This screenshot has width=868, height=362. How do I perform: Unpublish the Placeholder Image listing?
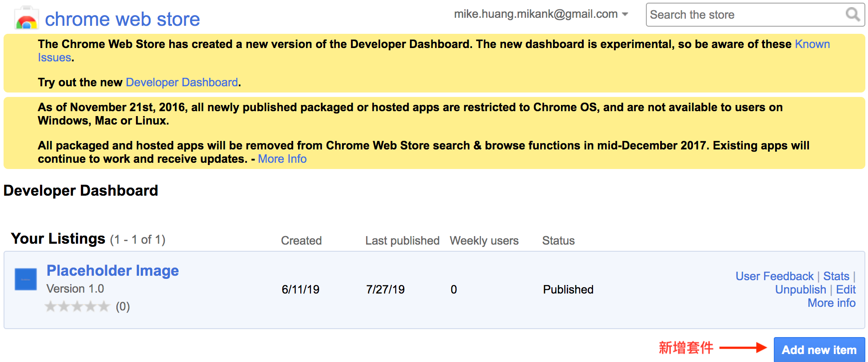tap(800, 290)
